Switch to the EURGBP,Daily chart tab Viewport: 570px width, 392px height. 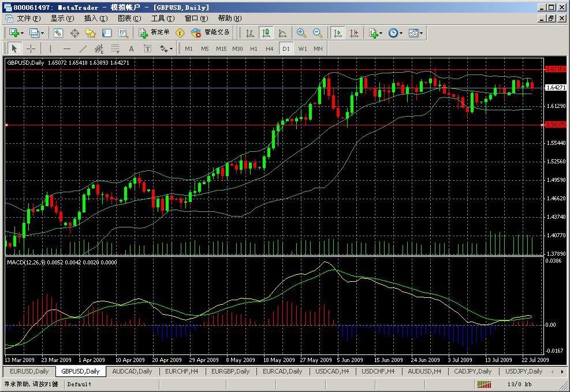(230, 371)
